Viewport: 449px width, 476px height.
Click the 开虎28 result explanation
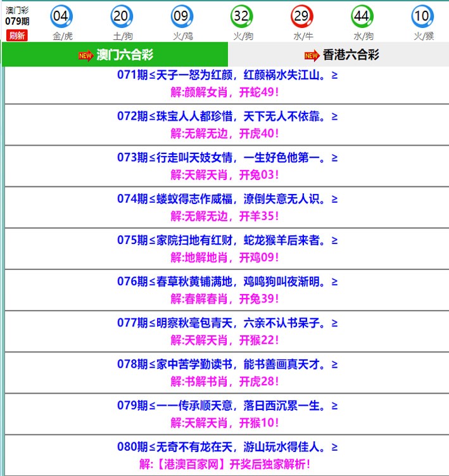click(x=225, y=382)
